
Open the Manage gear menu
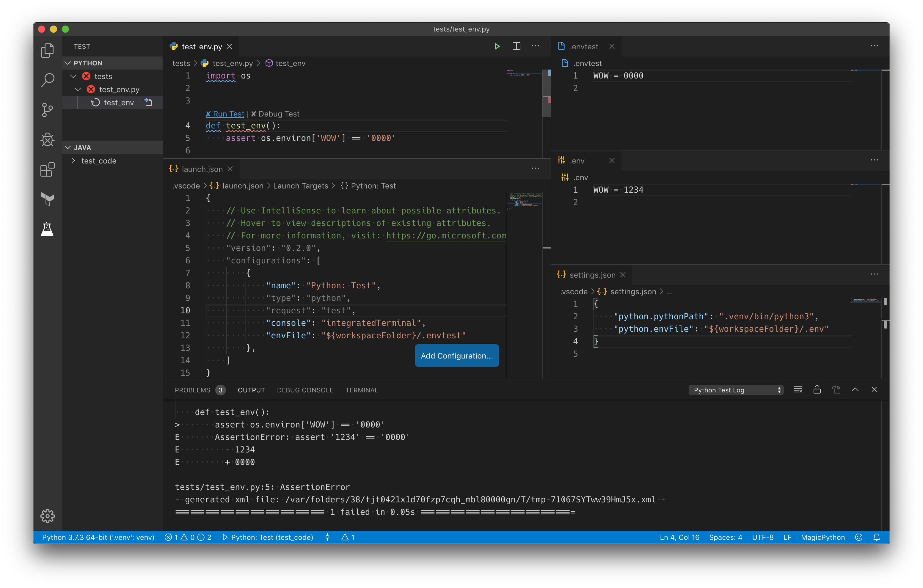click(x=47, y=516)
